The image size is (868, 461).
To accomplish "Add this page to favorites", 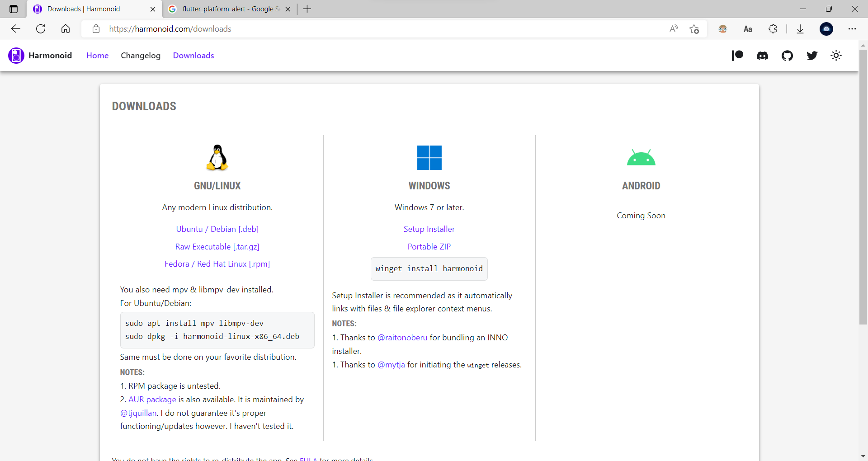I will point(694,29).
